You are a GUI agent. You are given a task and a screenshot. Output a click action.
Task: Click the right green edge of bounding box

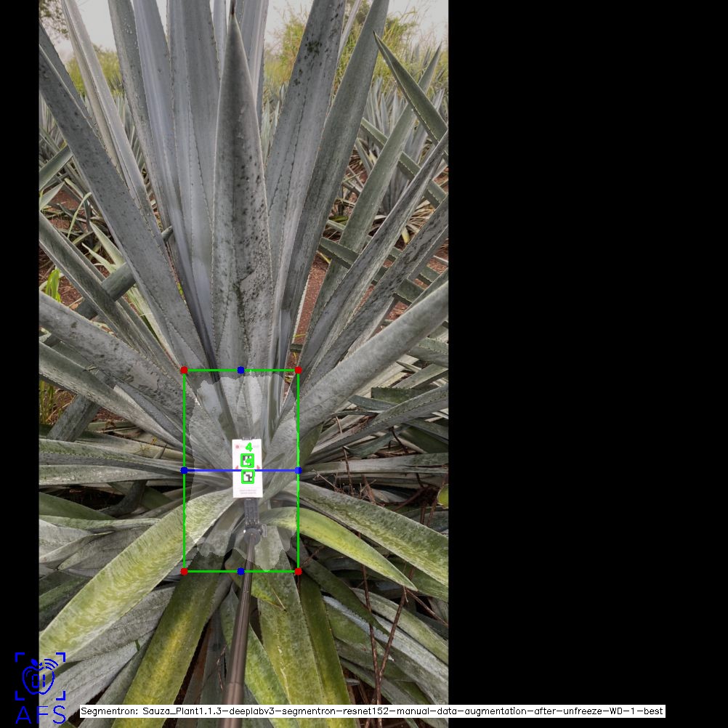click(x=298, y=421)
